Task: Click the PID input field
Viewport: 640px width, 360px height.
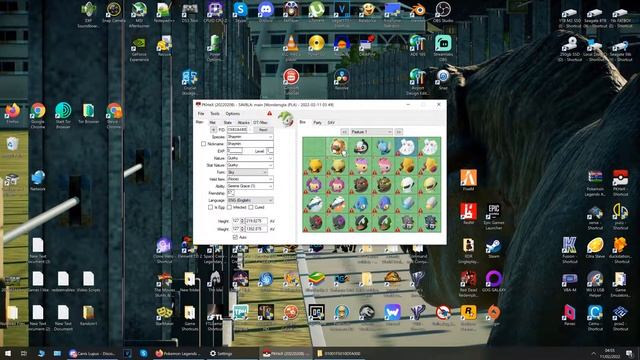Action: [x=238, y=130]
